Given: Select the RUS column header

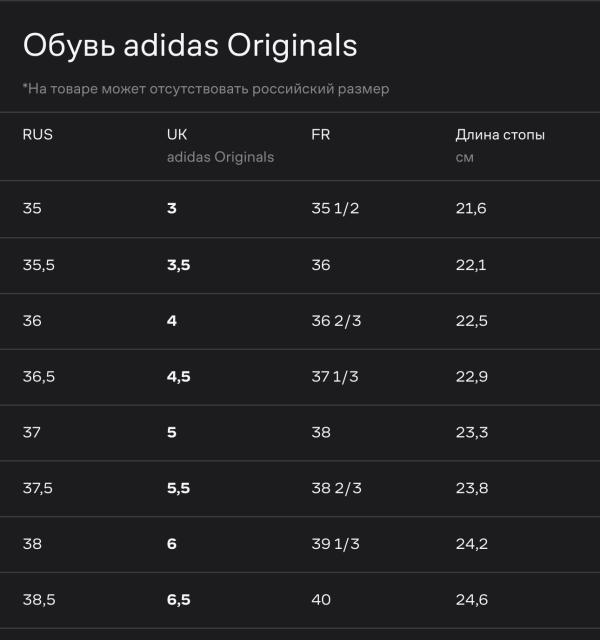Looking at the screenshot, I should tap(38, 135).
